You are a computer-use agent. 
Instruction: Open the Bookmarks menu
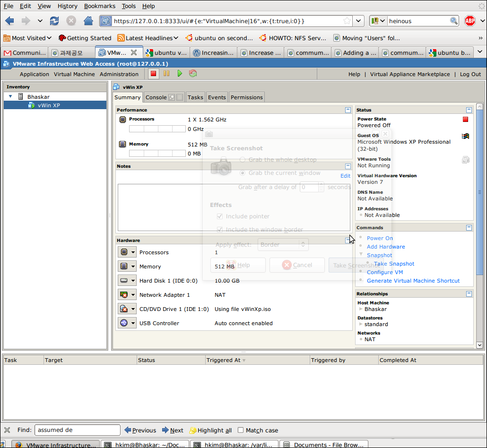[100, 6]
